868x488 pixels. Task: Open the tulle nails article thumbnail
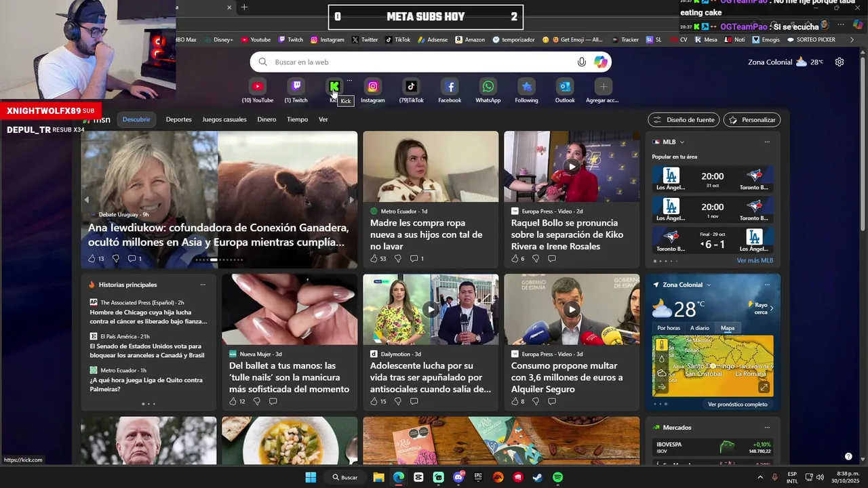[290, 309]
